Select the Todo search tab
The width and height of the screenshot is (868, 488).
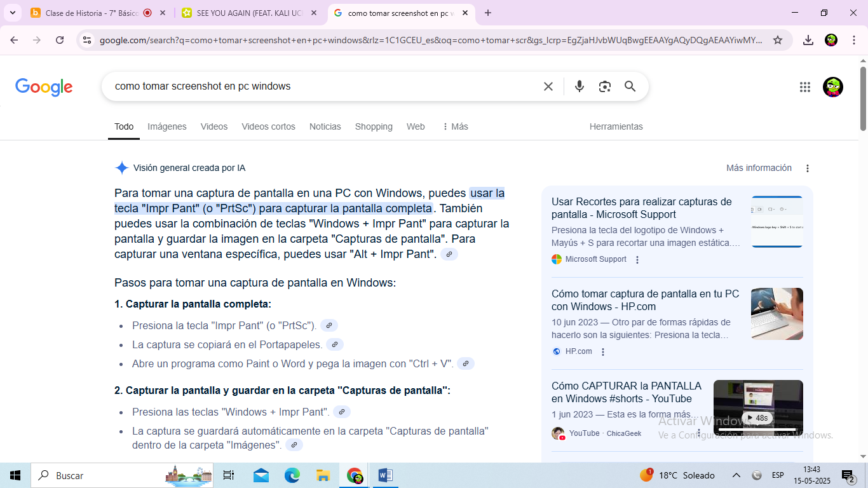124,126
